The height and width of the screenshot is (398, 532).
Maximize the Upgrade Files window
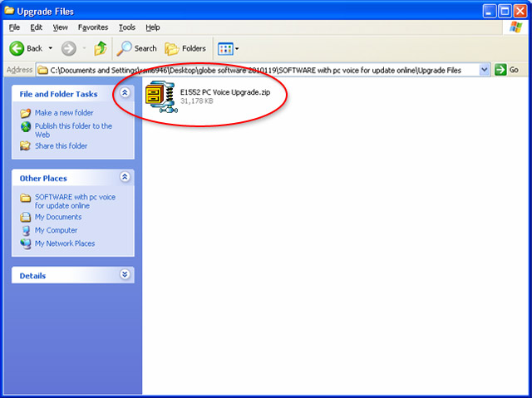[505, 12]
